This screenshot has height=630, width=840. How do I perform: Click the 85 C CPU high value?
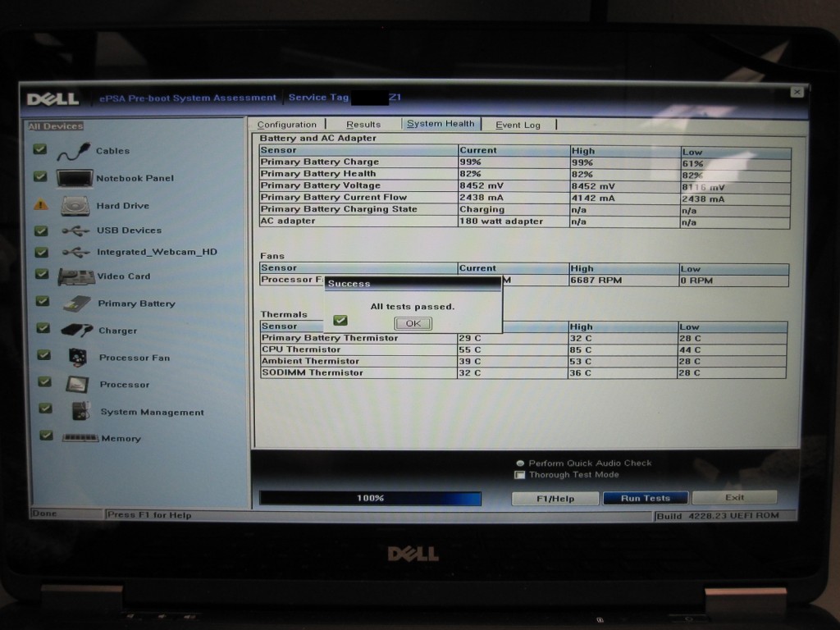580,349
